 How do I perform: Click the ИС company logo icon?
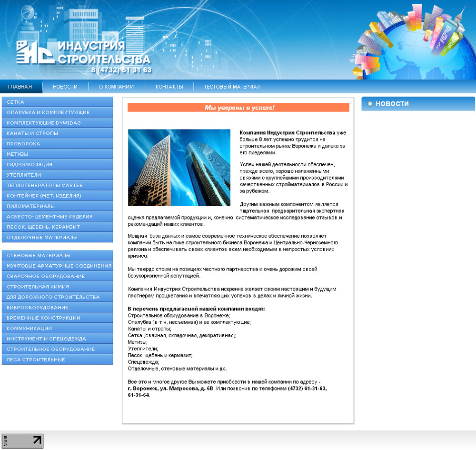(35, 52)
